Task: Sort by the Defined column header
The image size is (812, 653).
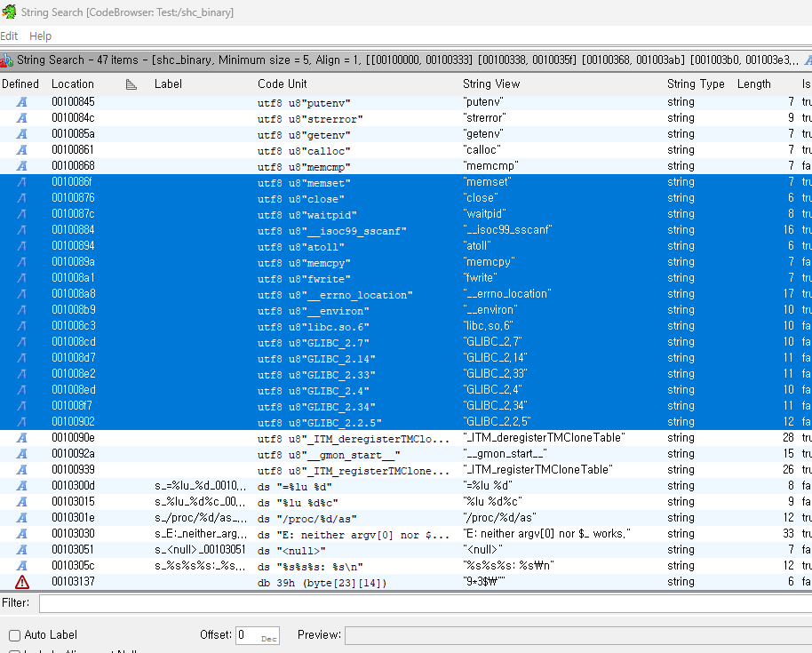Action: (20, 84)
